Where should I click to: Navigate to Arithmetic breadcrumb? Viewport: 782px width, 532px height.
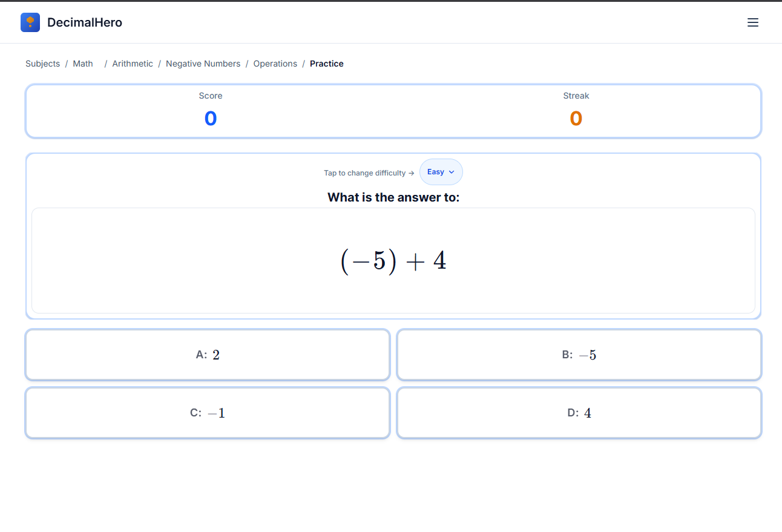[133, 64]
